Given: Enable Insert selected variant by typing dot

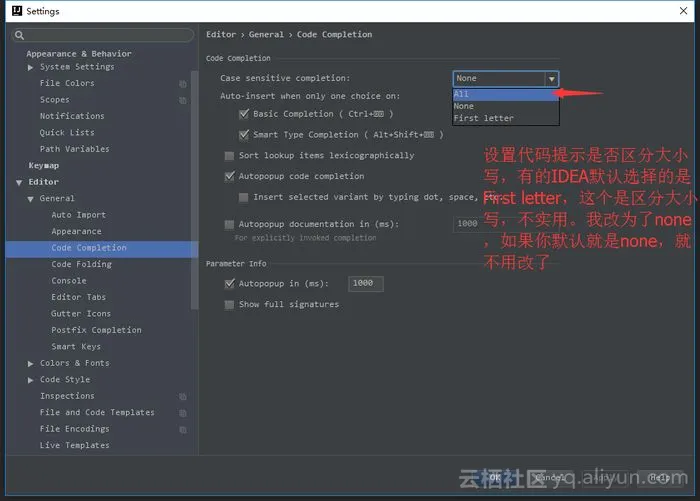Looking at the screenshot, I should pos(244,197).
